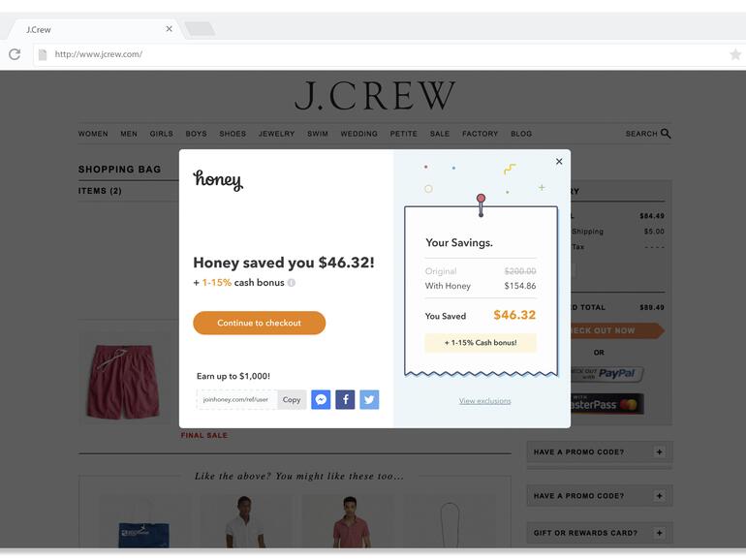This screenshot has width=746, height=560.
Task: Click Continue to checkout button
Action: [260, 323]
